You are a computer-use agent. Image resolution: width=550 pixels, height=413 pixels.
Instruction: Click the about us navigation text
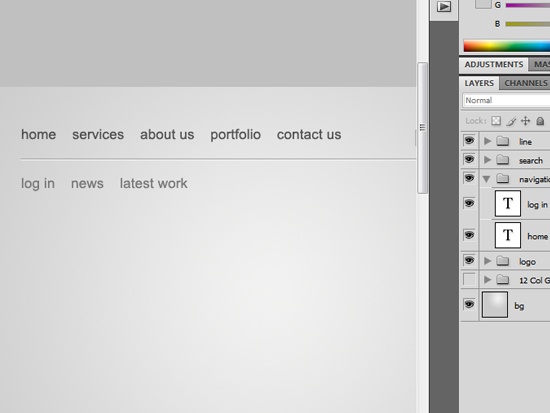click(167, 134)
